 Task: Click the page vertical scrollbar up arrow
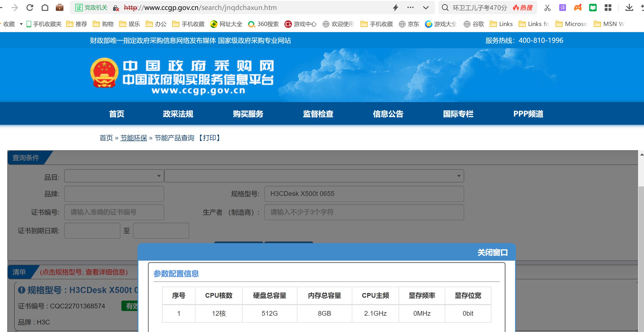(641, 155)
